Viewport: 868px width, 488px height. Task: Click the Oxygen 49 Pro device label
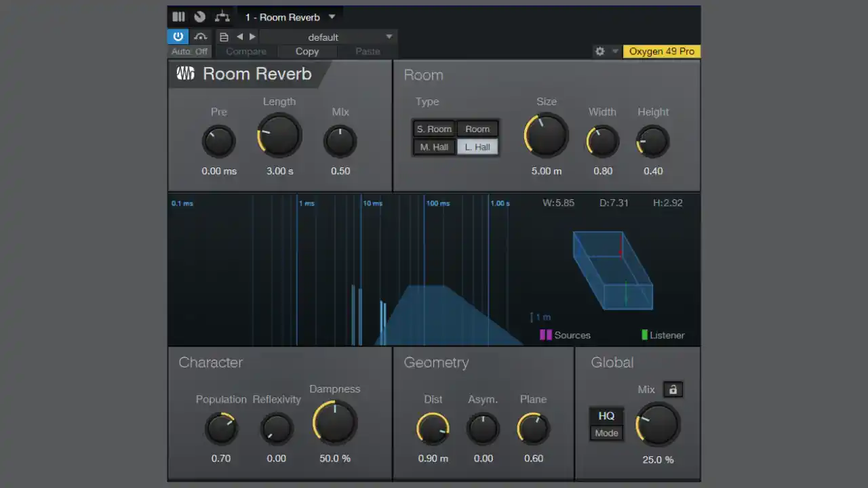(x=661, y=52)
